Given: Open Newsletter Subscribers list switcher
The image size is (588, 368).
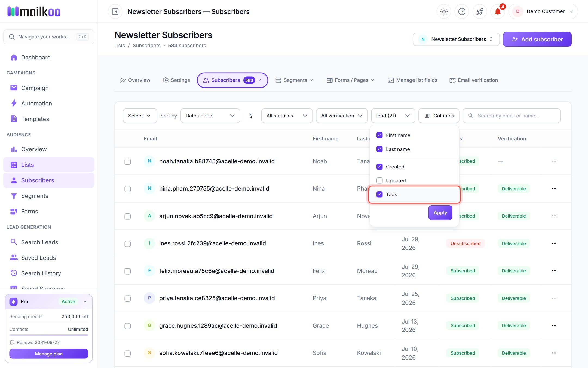Looking at the screenshot, I should coord(456,39).
